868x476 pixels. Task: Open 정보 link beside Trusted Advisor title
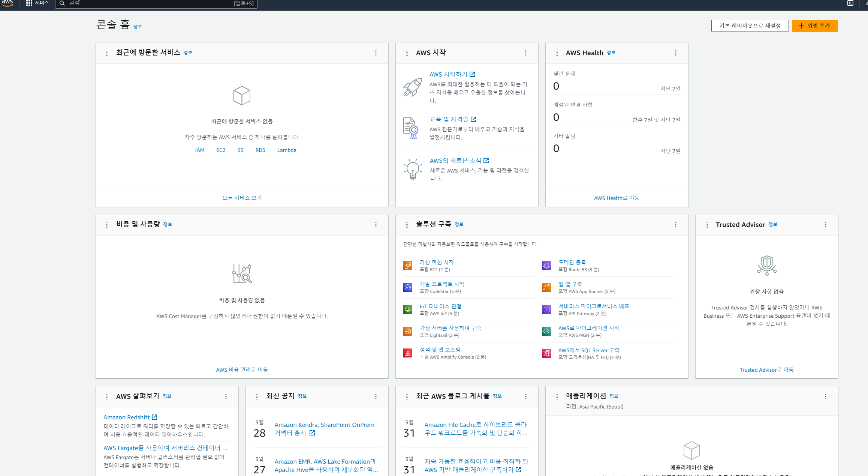[773, 224]
